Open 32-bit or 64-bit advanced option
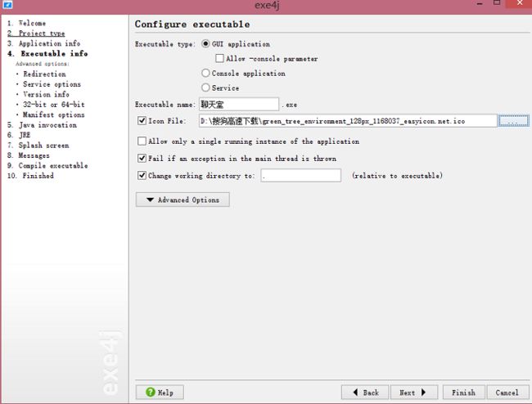The width and height of the screenshot is (532, 404). (x=53, y=105)
